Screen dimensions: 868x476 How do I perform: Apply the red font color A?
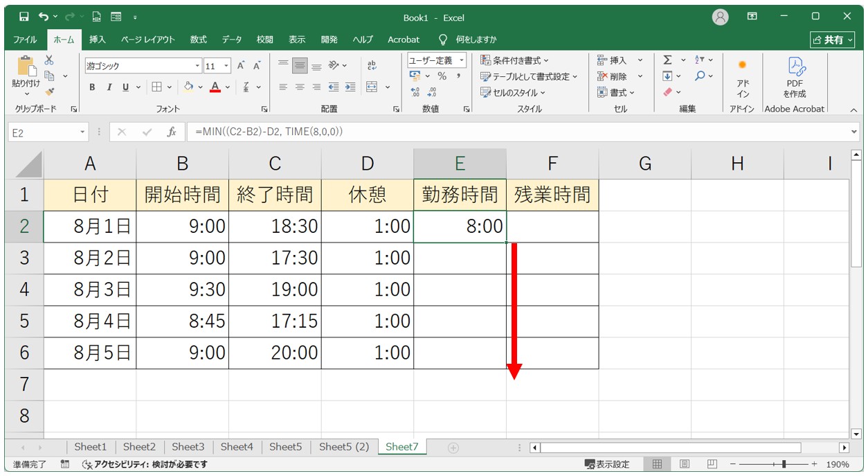tap(215, 87)
